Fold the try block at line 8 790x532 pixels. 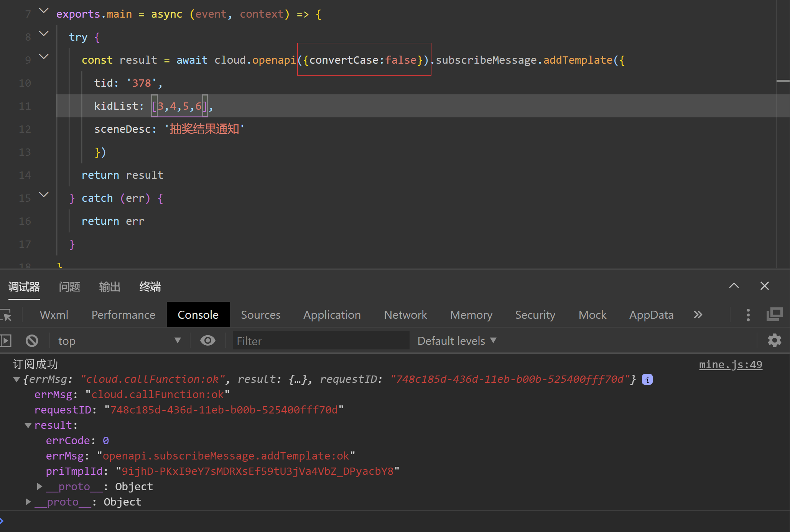click(44, 34)
